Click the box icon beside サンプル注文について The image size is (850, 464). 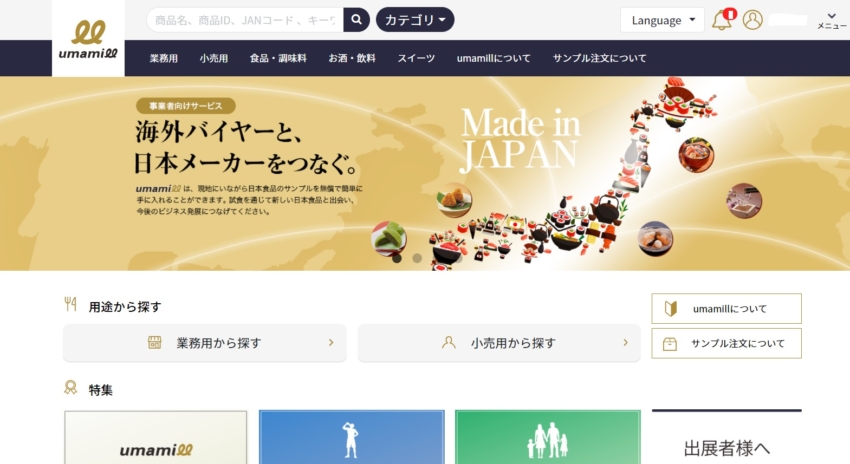point(670,343)
